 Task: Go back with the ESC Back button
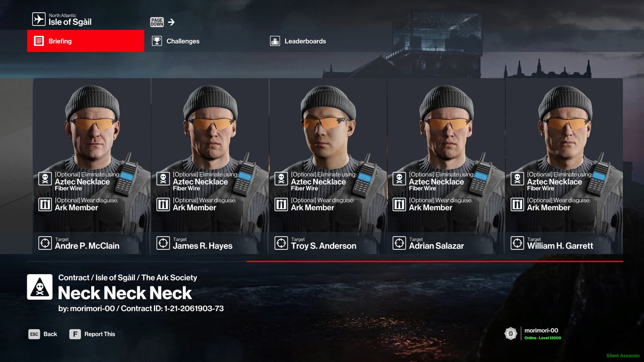[x=43, y=334]
